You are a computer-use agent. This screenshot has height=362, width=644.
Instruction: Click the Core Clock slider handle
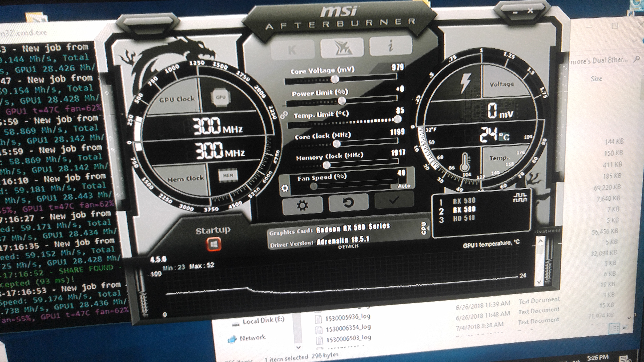[x=337, y=144]
